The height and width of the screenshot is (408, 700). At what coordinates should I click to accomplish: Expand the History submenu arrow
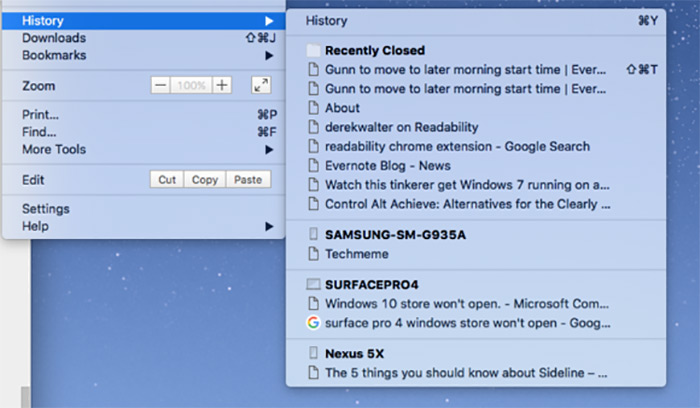coord(269,21)
